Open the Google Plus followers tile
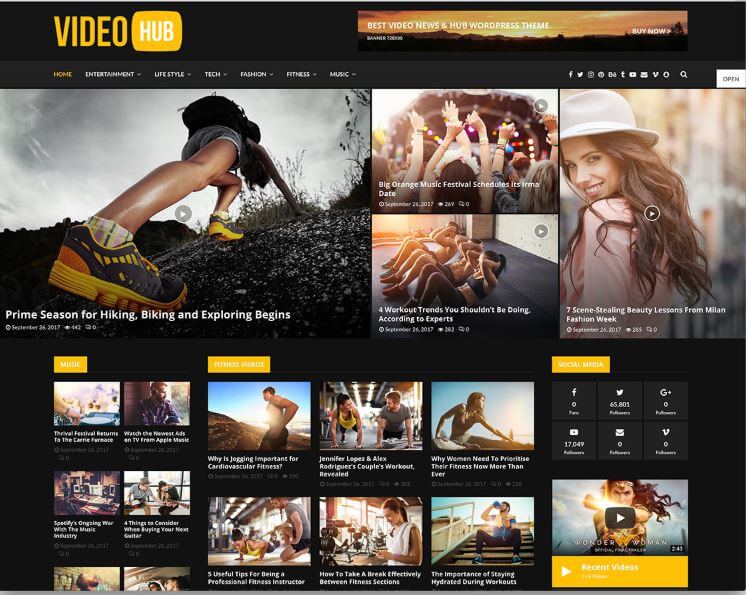 coord(666,401)
